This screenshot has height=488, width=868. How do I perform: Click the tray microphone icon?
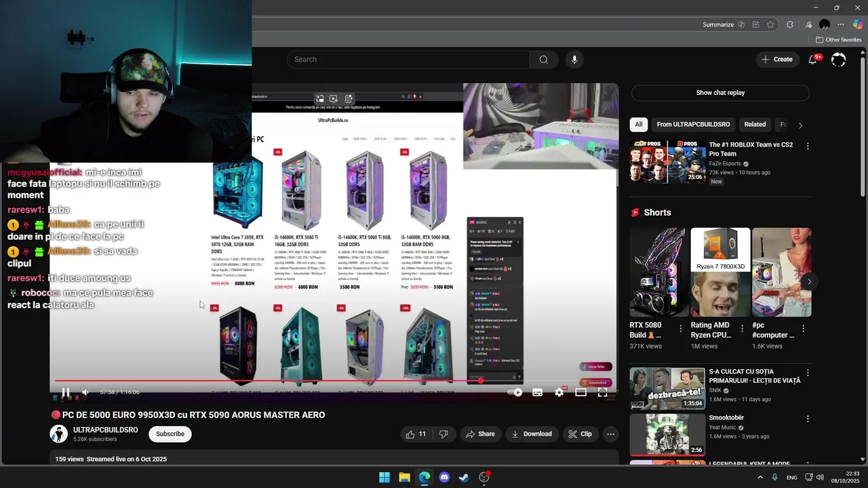click(x=774, y=477)
